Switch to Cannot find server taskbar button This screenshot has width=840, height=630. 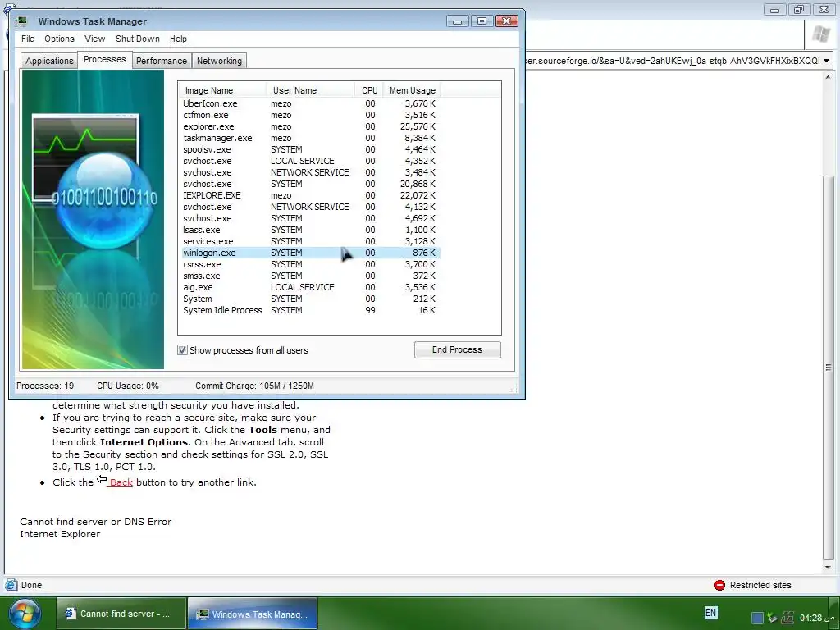(121, 614)
